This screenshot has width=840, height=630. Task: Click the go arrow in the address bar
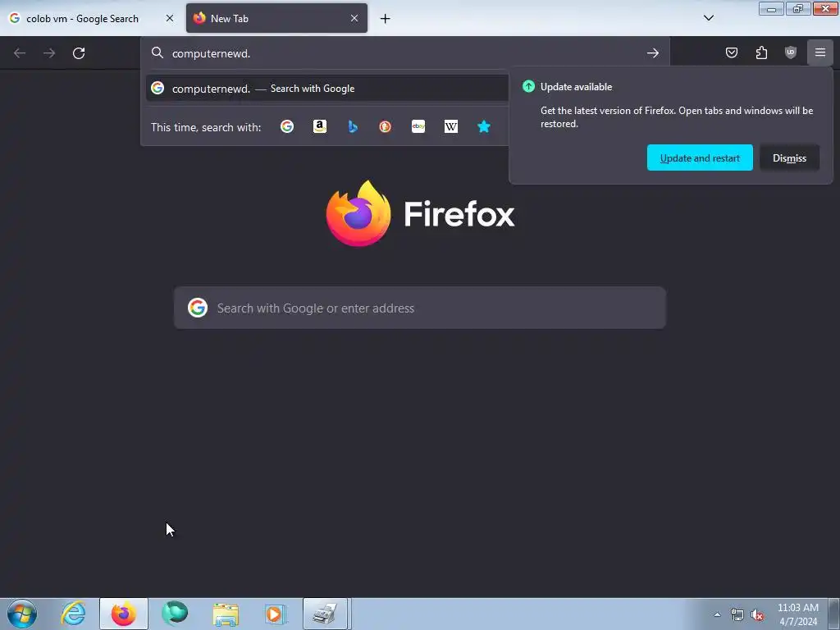tap(652, 53)
